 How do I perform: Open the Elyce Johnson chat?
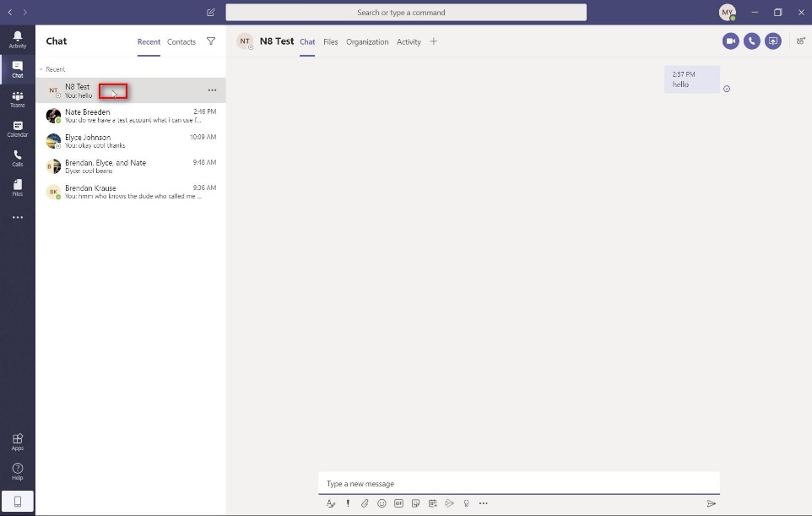131,141
